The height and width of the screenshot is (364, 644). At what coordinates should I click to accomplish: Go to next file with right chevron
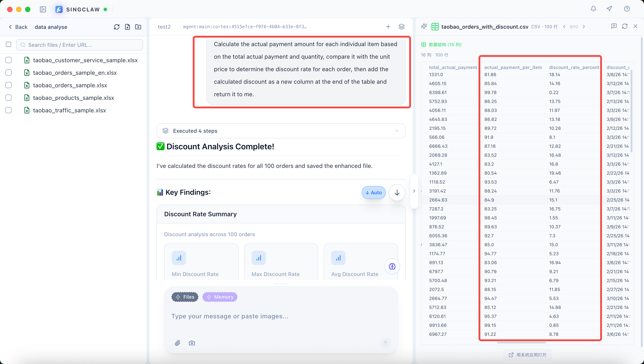pos(584,27)
